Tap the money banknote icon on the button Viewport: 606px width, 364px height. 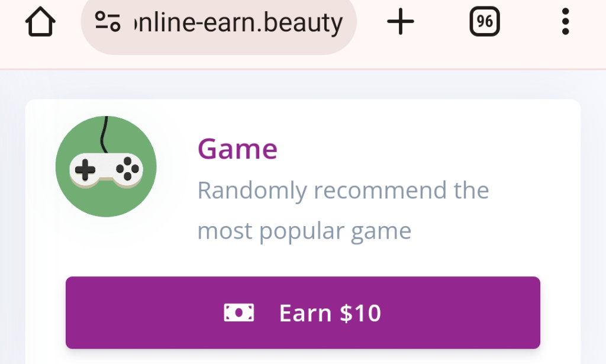coord(239,313)
